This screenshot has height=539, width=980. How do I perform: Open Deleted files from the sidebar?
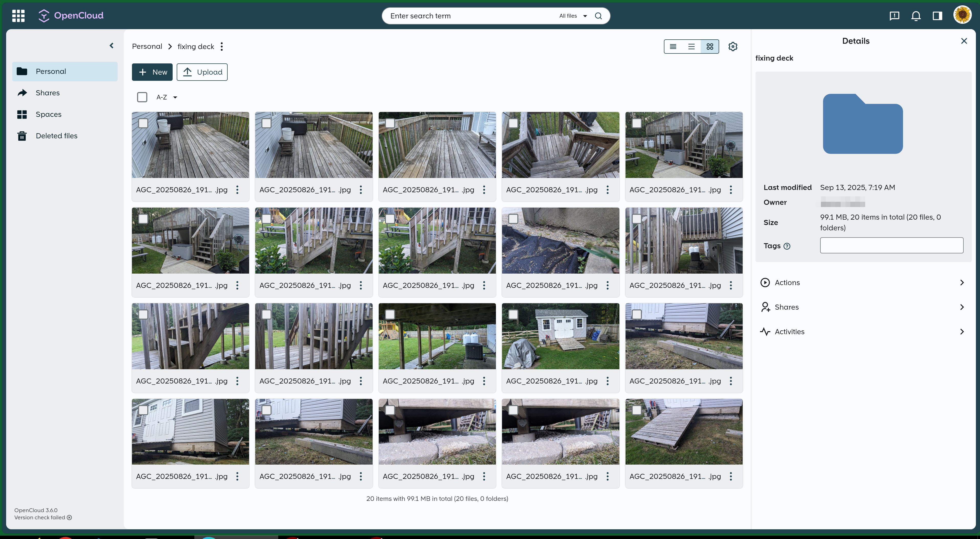(57, 136)
